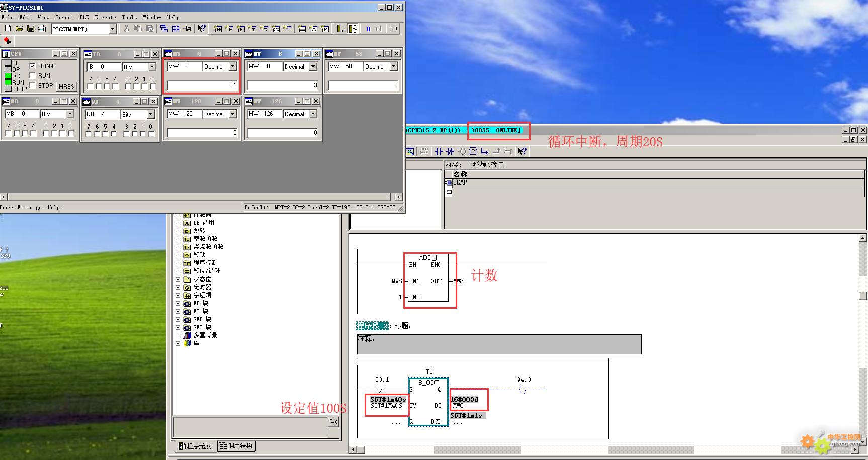Click the LAD editor vertical scrollbar thumb
The image size is (868, 460).
coord(863,296)
